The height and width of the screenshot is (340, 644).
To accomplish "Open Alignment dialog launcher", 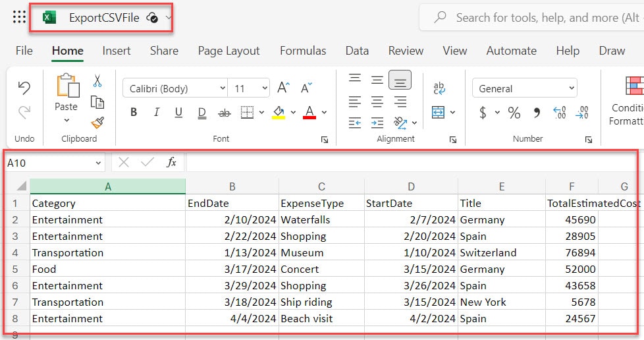I will click(453, 140).
